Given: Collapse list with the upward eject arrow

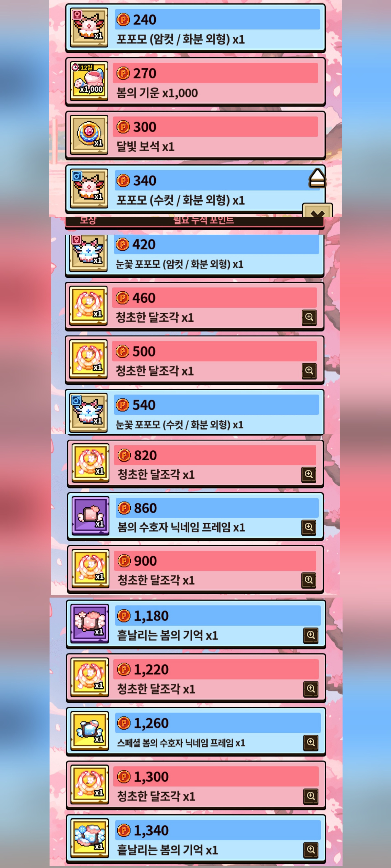Looking at the screenshot, I should point(317,178).
